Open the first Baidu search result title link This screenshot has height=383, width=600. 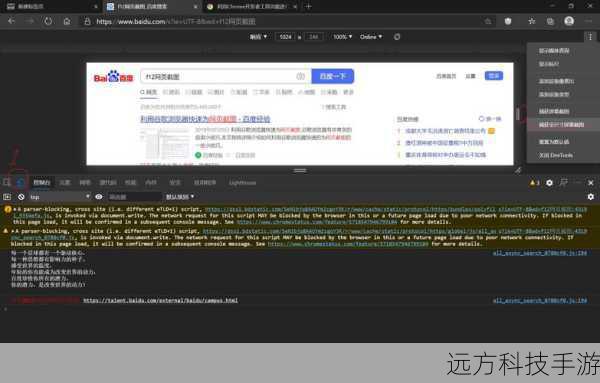coord(205,119)
